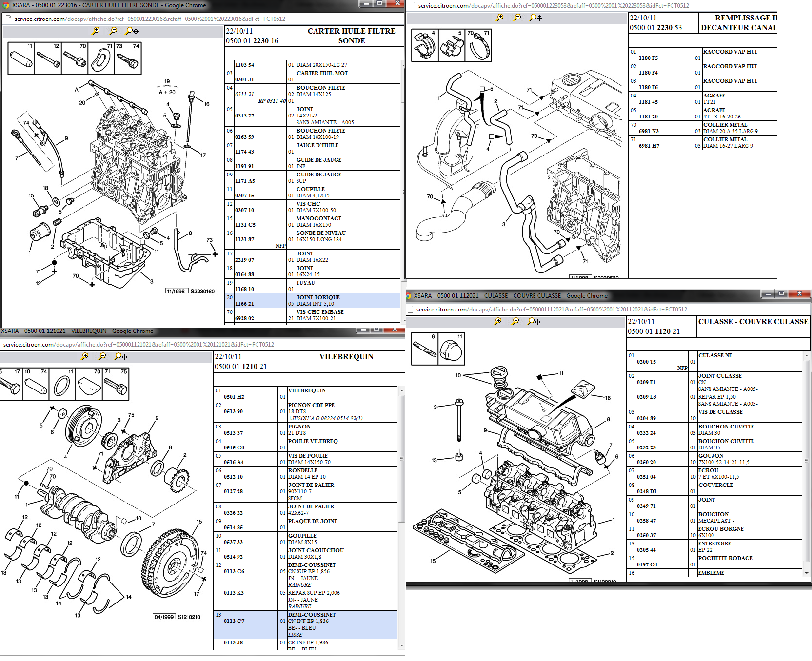Zoom out on the Vilebrequin diagram
Viewport: 812px width, 661px height.
pyautogui.click(x=102, y=356)
